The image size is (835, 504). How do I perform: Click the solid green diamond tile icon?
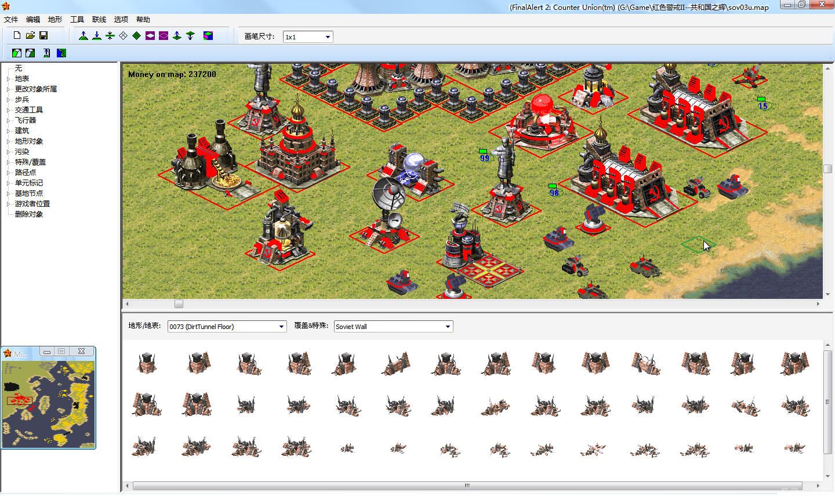[137, 36]
